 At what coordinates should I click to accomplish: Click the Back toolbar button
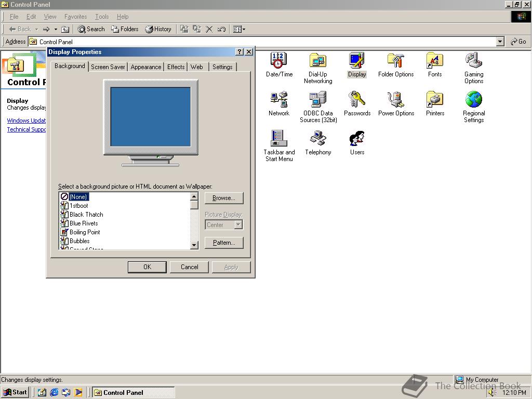pyautogui.click(x=20, y=29)
